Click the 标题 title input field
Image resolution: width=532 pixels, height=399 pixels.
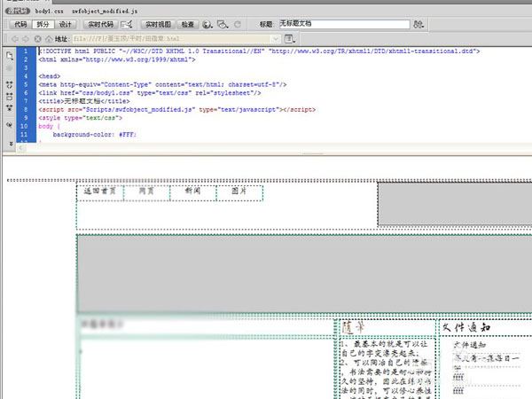click(x=344, y=24)
